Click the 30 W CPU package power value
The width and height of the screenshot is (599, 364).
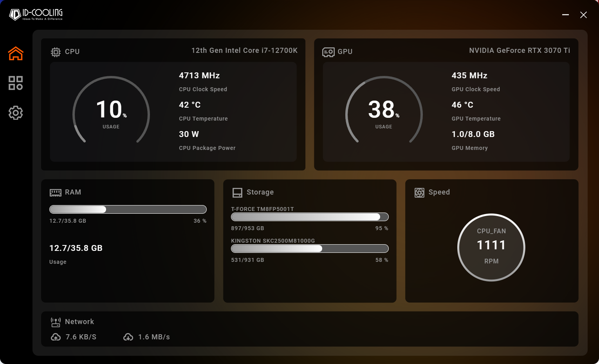click(189, 134)
